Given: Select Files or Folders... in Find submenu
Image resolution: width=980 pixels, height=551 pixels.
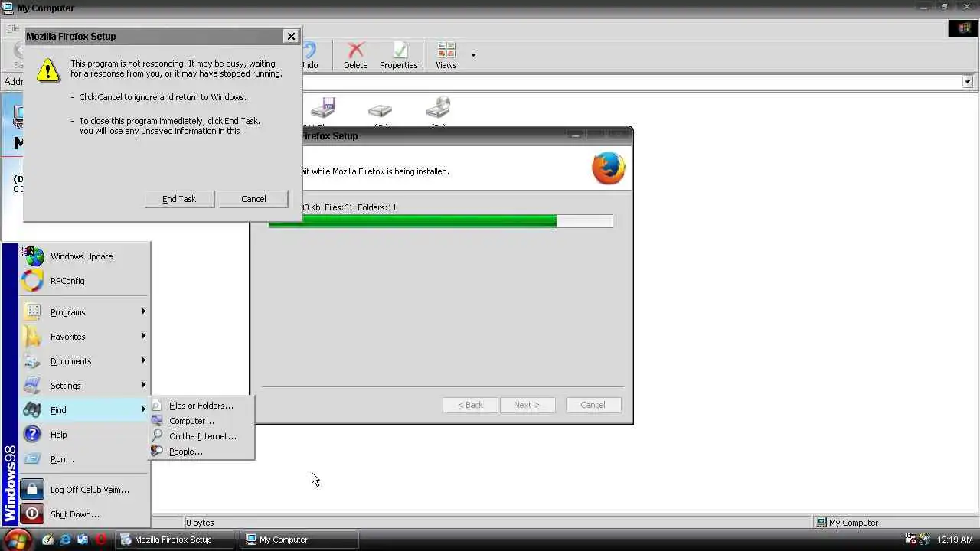Looking at the screenshot, I should (x=201, y=406).
